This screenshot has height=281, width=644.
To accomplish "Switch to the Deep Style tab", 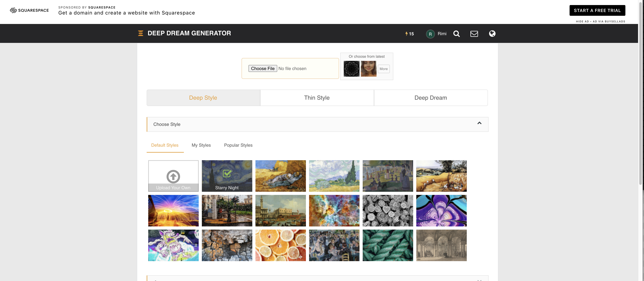I will (x=203, y=98).
